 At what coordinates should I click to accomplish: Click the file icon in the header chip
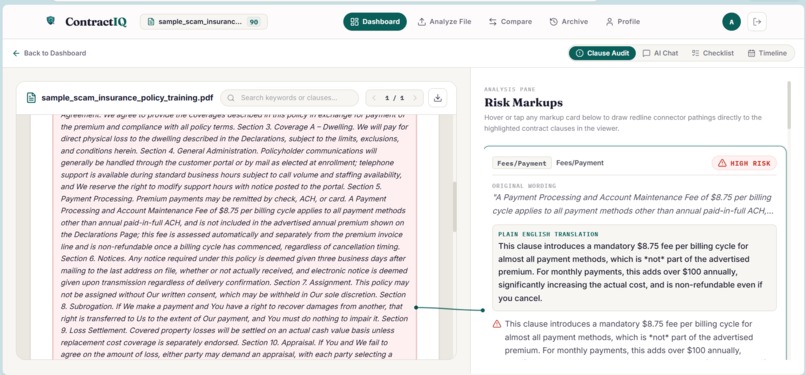151,22
